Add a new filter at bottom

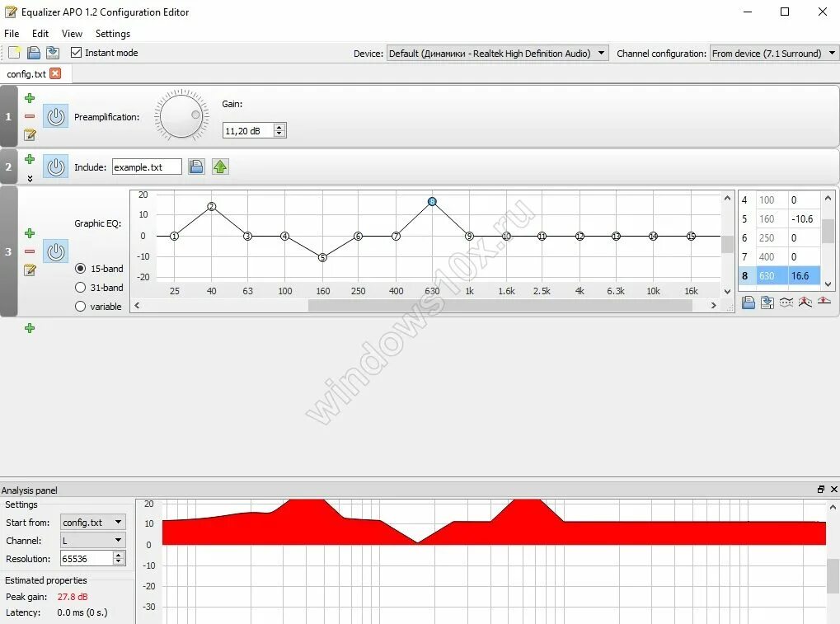pyautogui.click(x=30, y=328)
